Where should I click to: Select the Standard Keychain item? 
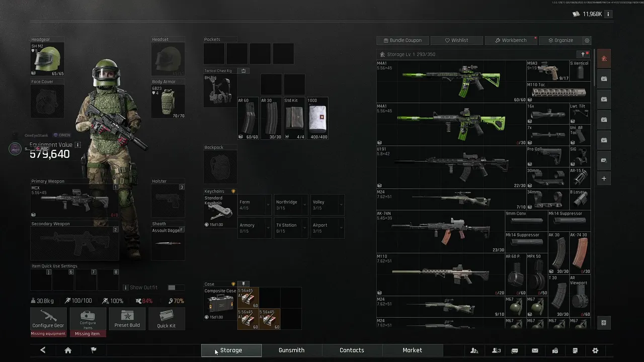[x=220, y=211]
